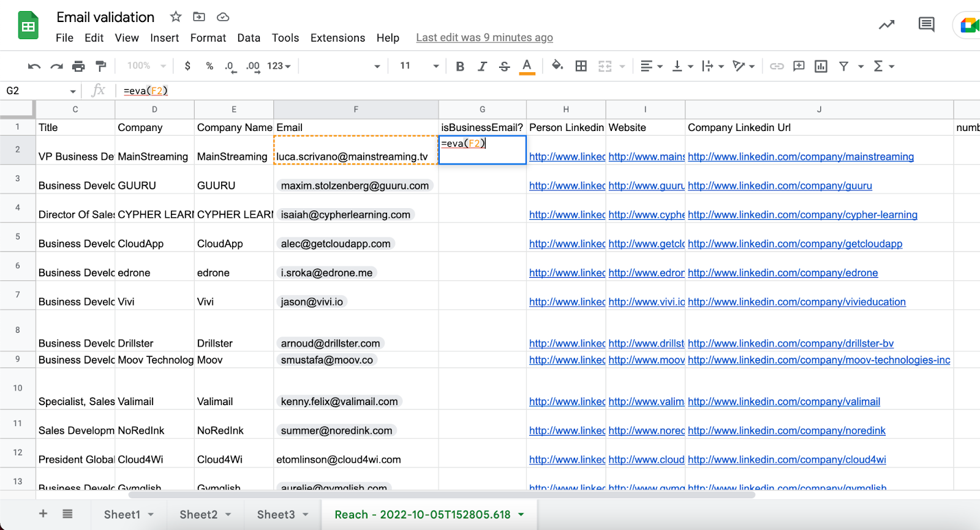
Task: Open comment history icon
Action: 926,25
